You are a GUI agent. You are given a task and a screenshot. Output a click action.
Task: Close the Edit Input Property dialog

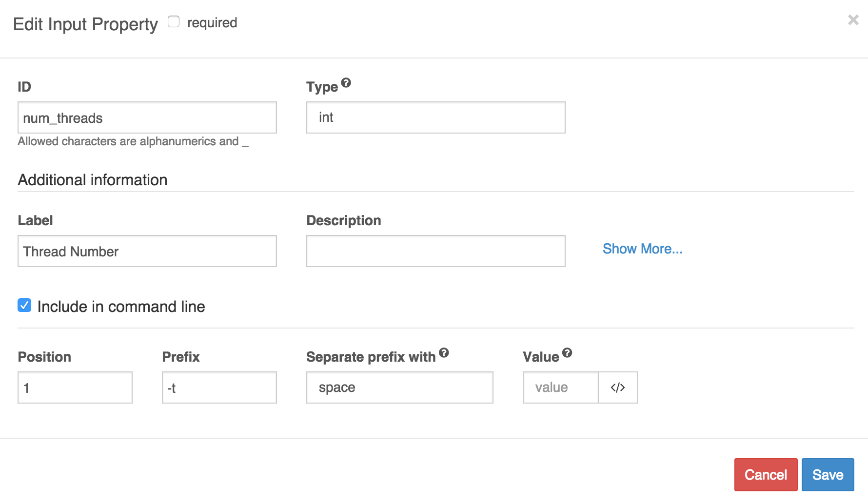853,20
